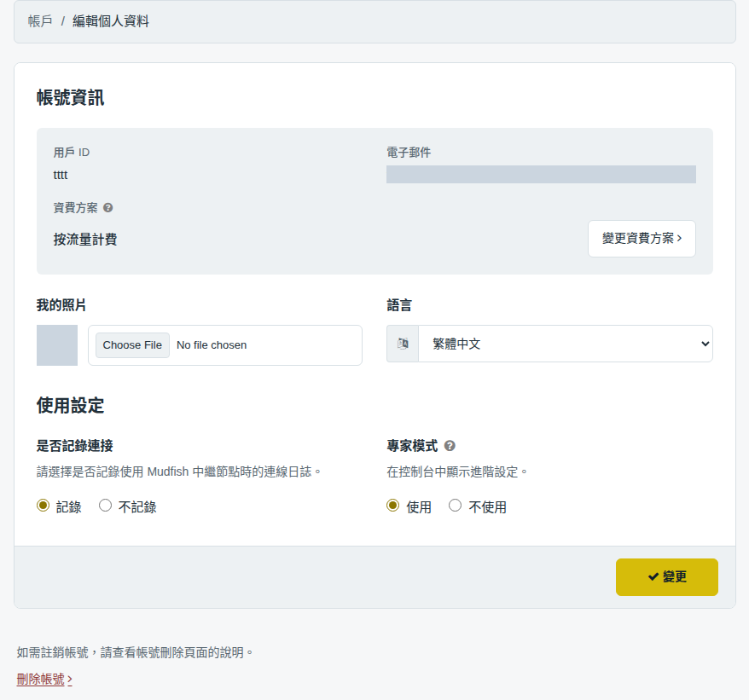This screenshot has height=700, width=749.
Task: Click the 變更資費方案 button
Action: click(642, 239)
